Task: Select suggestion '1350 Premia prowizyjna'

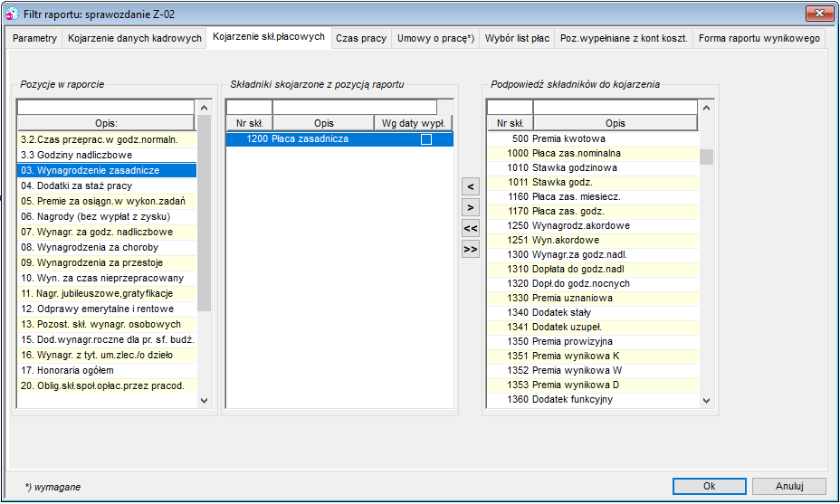Action: click(593, 341)
